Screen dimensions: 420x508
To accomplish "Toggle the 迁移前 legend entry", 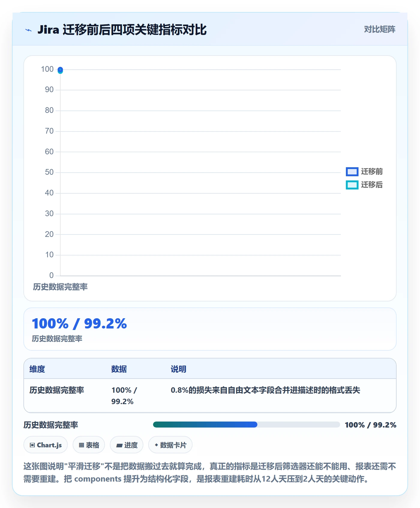I will click(364, 171).
